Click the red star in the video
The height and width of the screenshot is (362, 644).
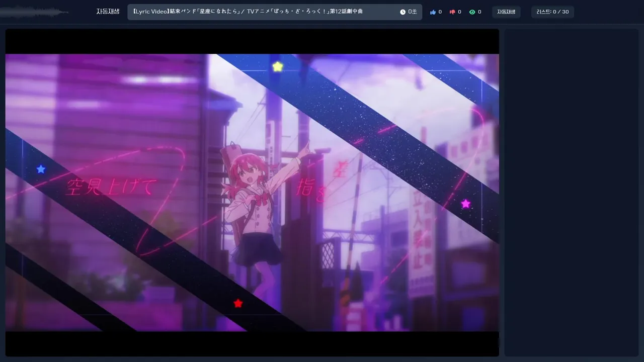pyautogui.click(x=238, y=303)
